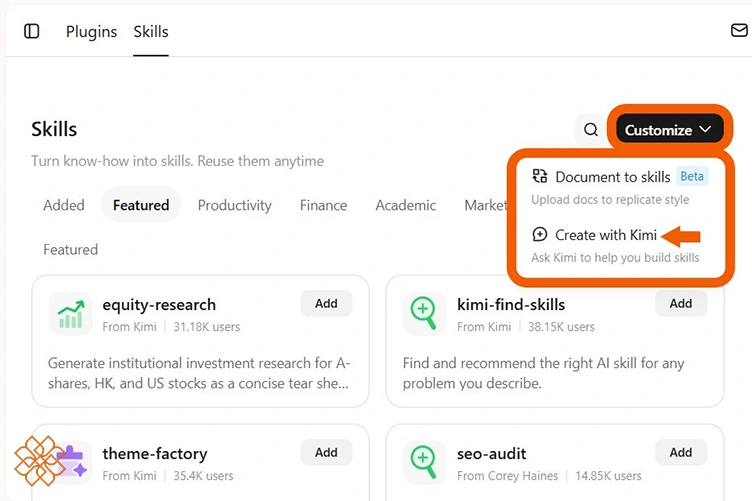This screenshot has height=501, width=752.
Task: Show the Added skills category
Action: [x=64, y=205]
